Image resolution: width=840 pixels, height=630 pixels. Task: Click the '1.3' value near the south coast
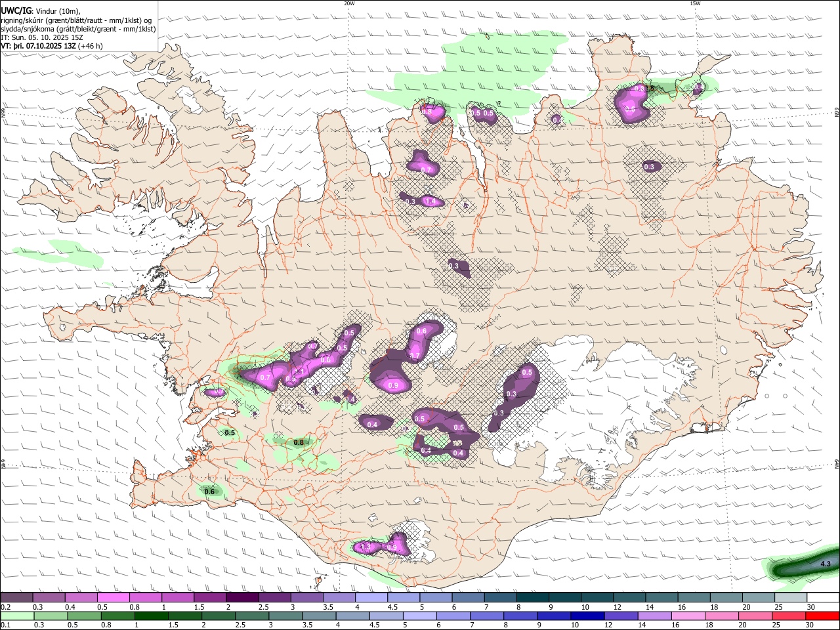point(366,547)
